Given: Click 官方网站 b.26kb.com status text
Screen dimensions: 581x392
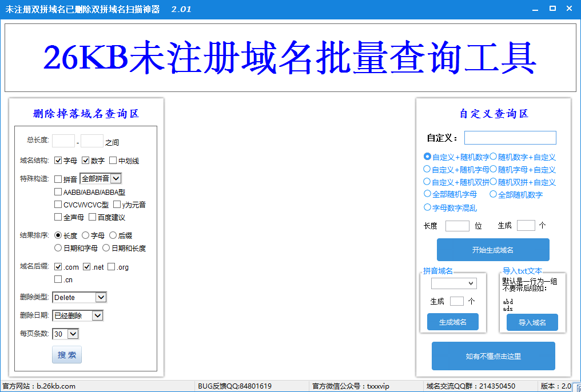Looking at the screenshot, I should click(x=39, y=386).
